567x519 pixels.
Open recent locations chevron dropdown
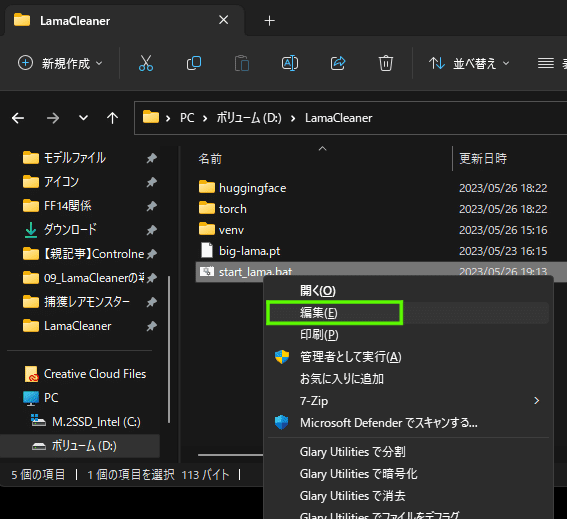[x=84, y=118]
